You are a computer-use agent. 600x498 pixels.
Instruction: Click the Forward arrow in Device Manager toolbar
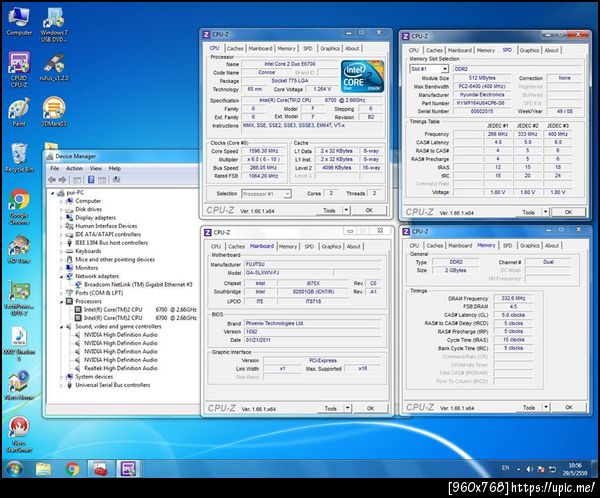coord(62,180)
